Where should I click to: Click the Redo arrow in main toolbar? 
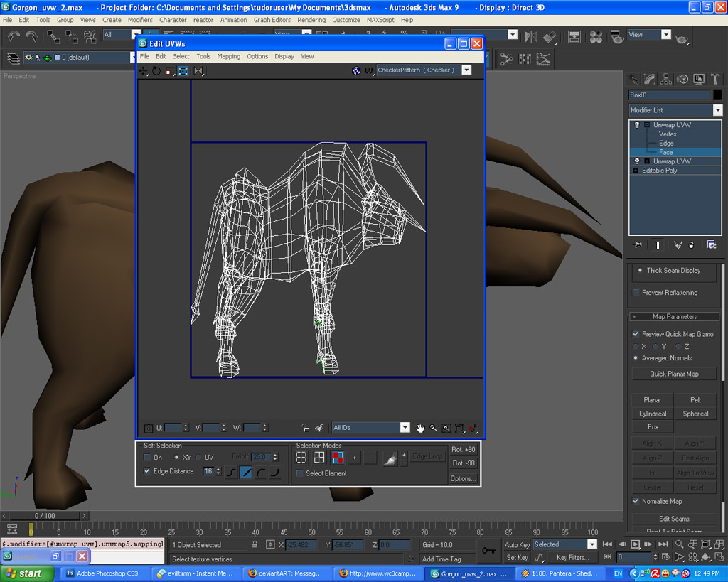[x=31, y=36]
